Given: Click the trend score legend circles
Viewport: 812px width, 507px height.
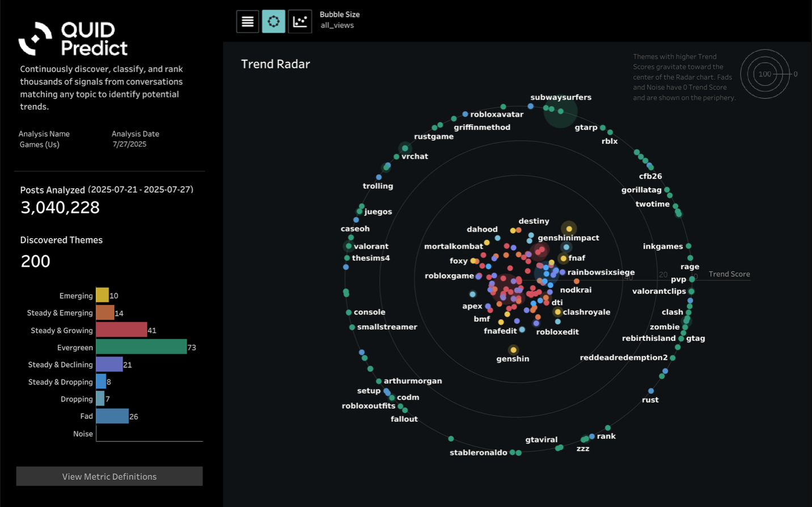Looking at the screenshot, I should [x=765, y=74].
